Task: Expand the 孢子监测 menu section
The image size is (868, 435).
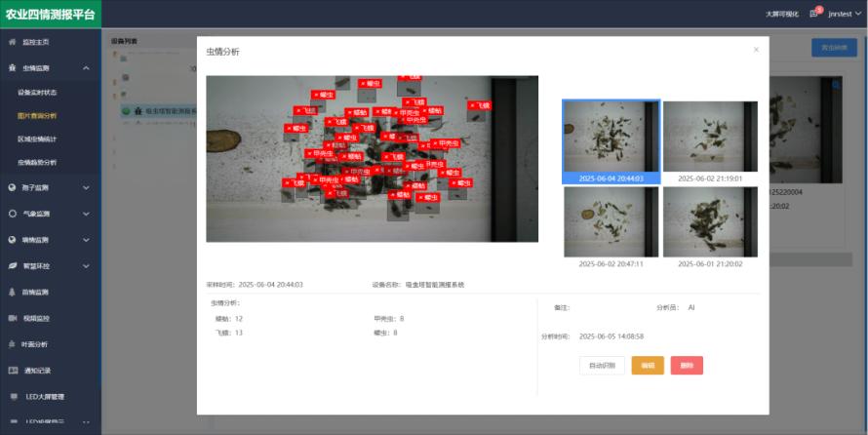Action: 86,187
